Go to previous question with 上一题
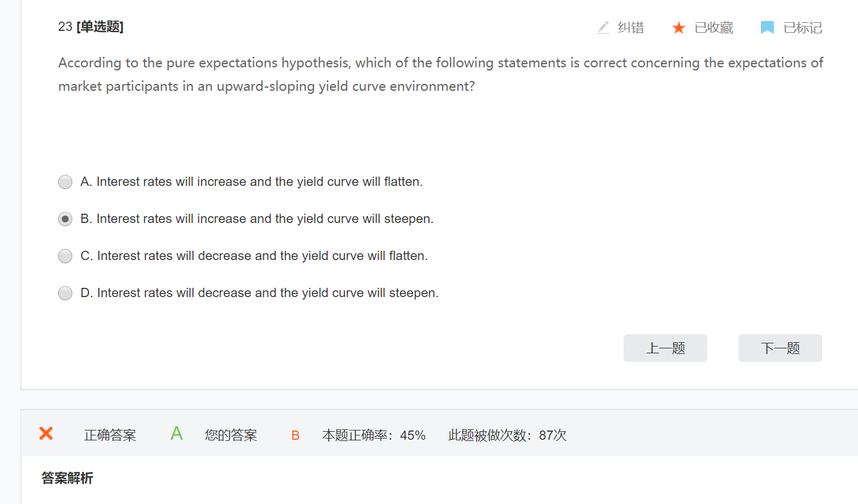The width and height of the screenshot is (858, 504). [x=665, y=348]
